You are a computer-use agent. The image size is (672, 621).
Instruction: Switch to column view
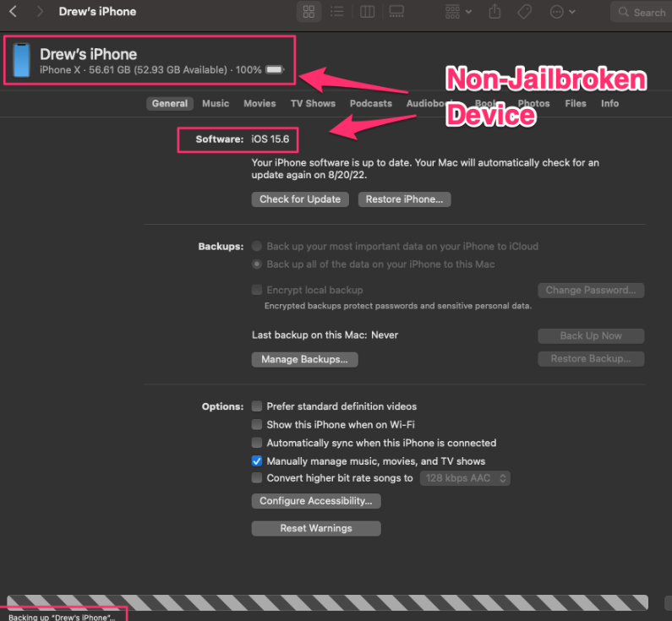(x=368, y=12)
